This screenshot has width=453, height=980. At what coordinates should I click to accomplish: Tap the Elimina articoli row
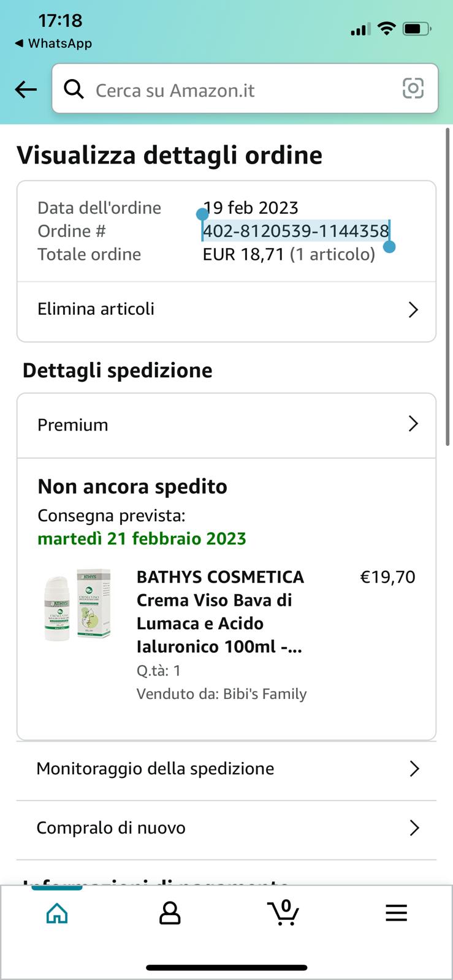[x=226, y=310]
